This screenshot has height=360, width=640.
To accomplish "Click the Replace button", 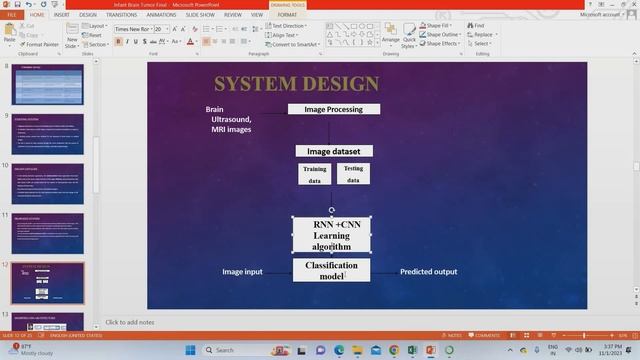I will click(x=482, y=35).
